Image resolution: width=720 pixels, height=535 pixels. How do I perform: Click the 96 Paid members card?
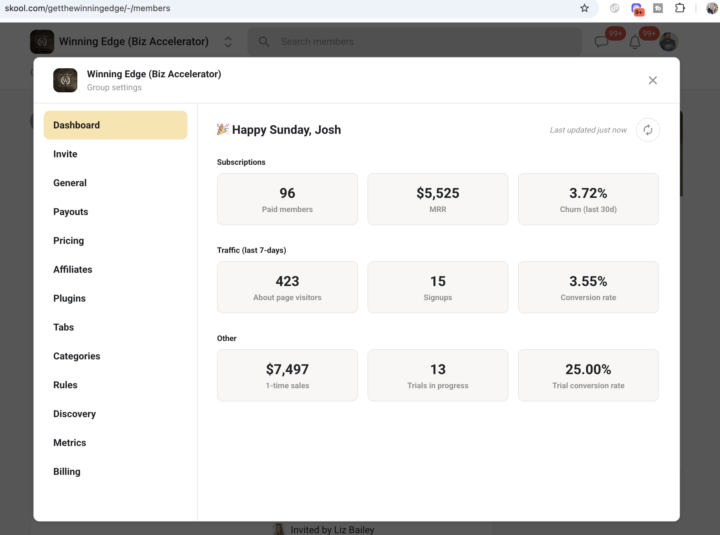click(287, 199)
